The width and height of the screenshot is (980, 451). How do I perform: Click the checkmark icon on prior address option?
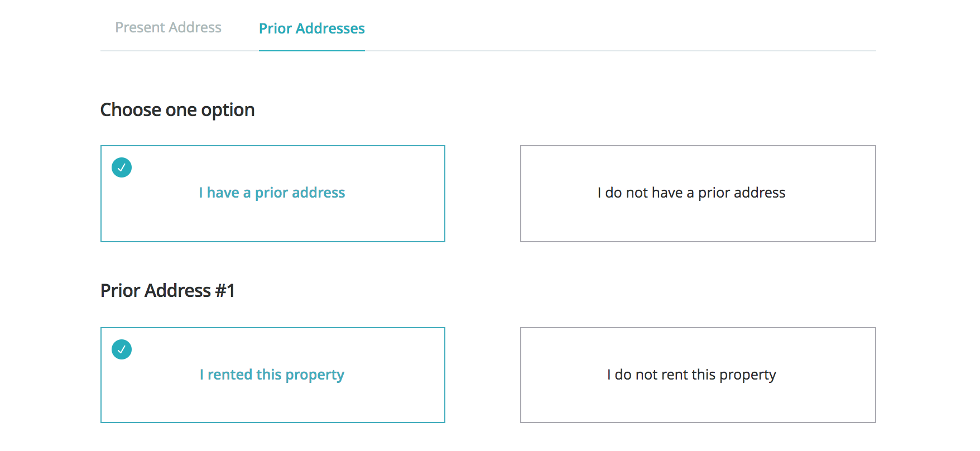pyautogui.click(x=122, y=167)
